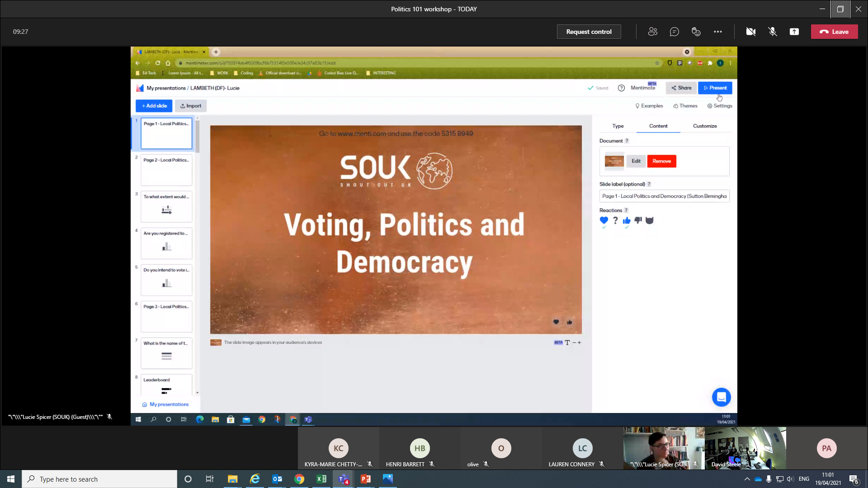The image size is (868, 488).
Task: Click the text size T icon below slide
Action: coord(567,343)
